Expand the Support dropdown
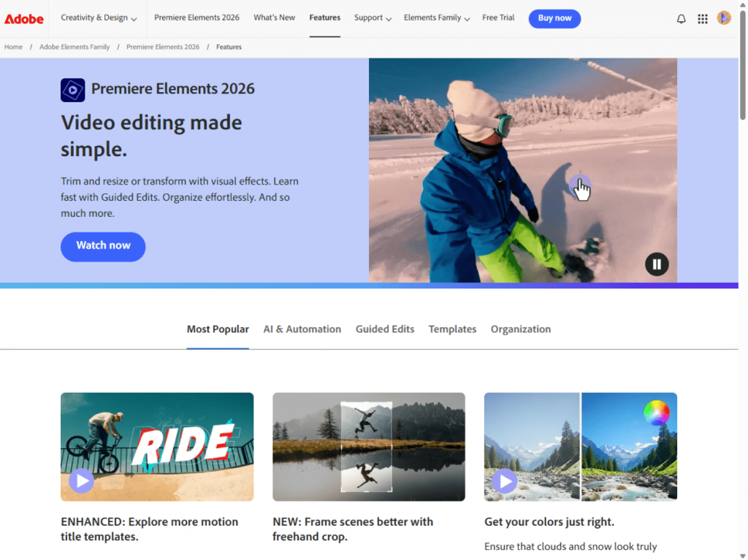The image size is (748, 560). coord(373,18)
